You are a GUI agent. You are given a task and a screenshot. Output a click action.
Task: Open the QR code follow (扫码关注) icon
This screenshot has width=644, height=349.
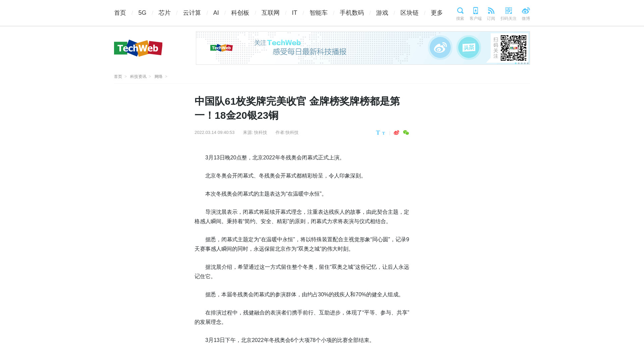pyautogui.click(x=508, y=11)
